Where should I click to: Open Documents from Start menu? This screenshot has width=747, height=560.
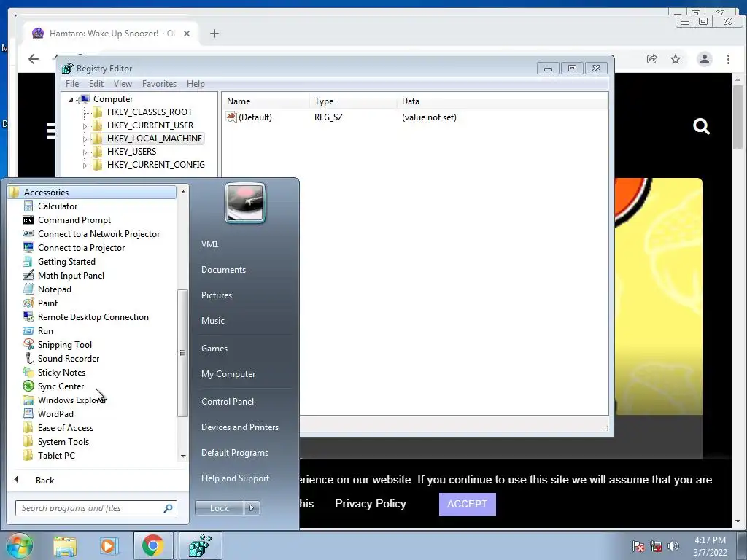tap(223, 270)
